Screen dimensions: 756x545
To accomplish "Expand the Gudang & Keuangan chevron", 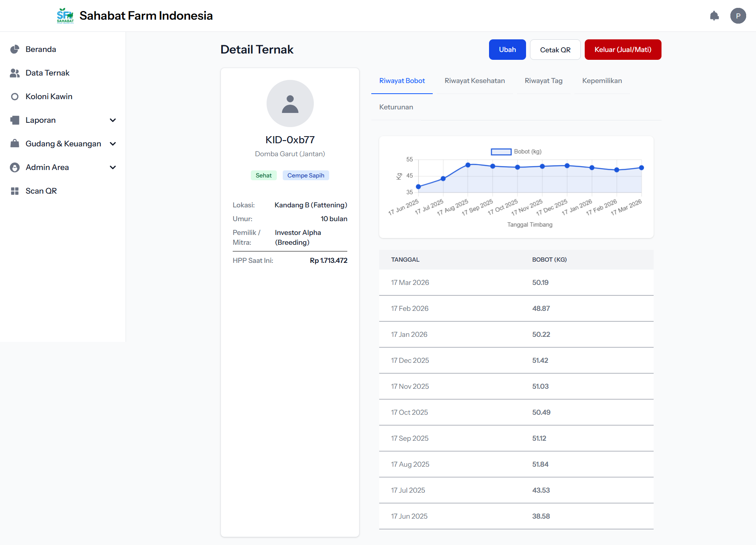I will (113, 144).
